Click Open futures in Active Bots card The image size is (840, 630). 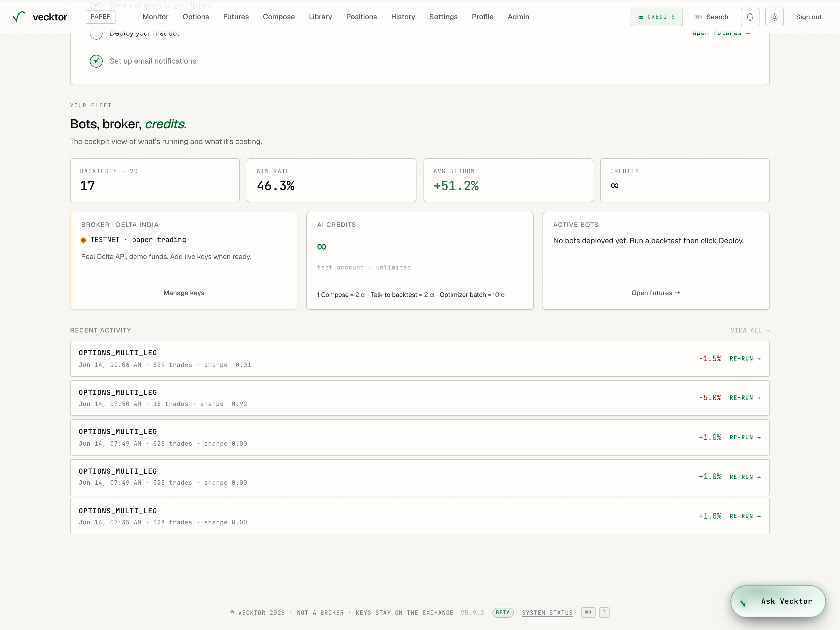[x=655, y=293]
